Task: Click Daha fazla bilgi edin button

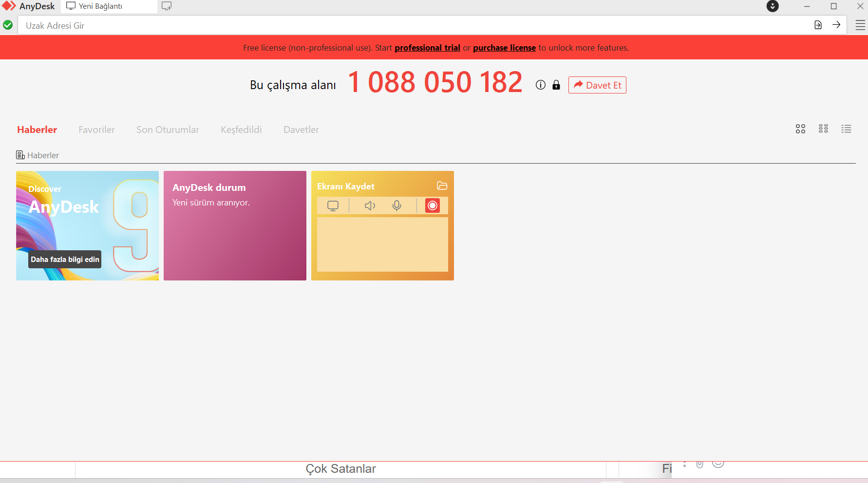Action: 65,259
